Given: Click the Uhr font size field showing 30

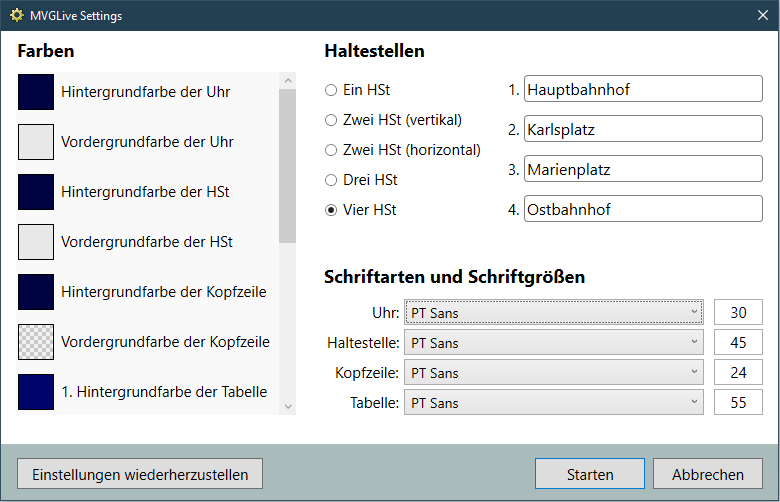Looking at the screenshot, I should pos(738,312).
